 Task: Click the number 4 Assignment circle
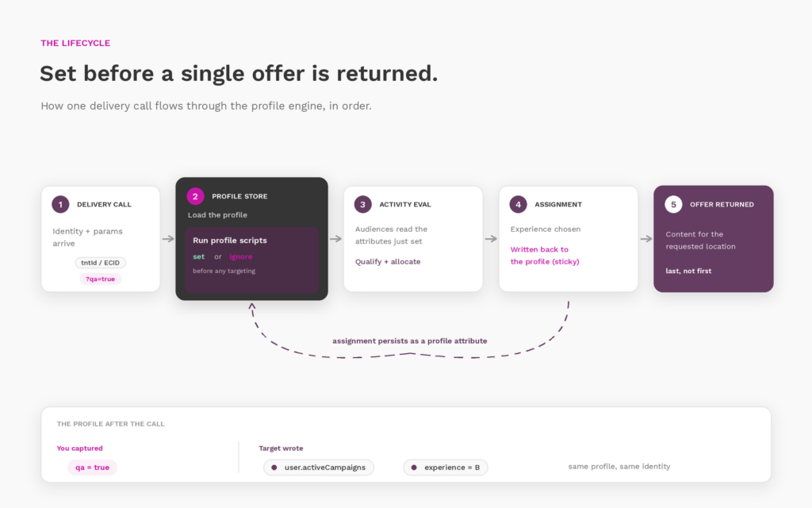pyautogui.click(x=518, y=204)
